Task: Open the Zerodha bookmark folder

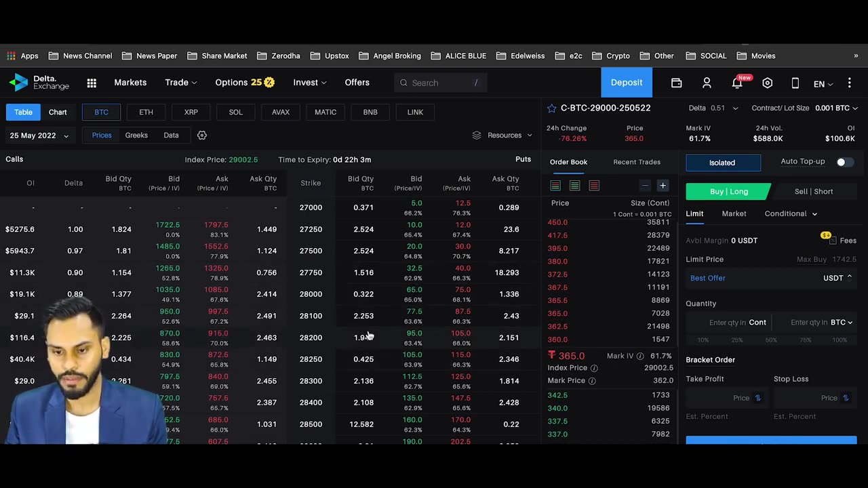Action: click(279, 56)
